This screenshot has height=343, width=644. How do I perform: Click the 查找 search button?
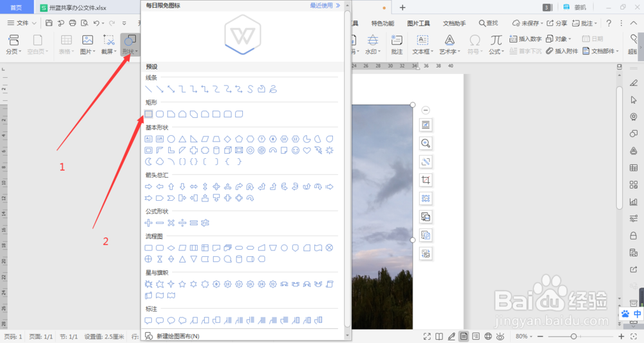(488, 23)
